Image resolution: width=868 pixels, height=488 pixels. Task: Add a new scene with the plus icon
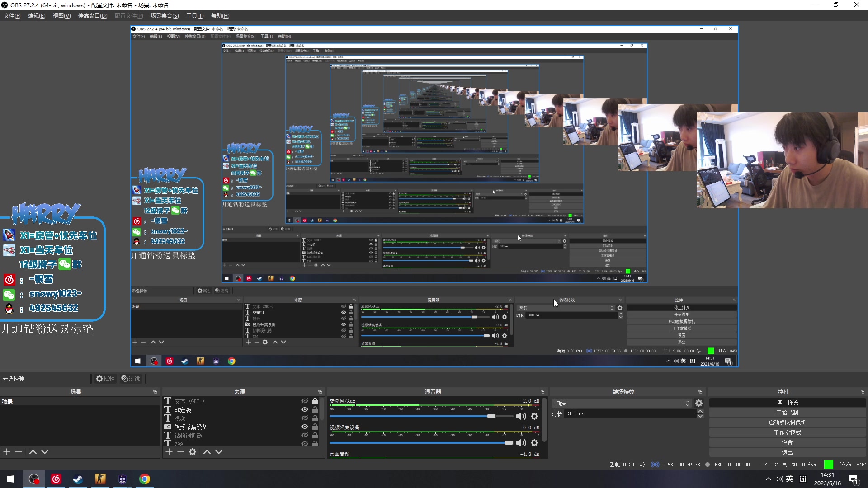[x=7, y=452]
